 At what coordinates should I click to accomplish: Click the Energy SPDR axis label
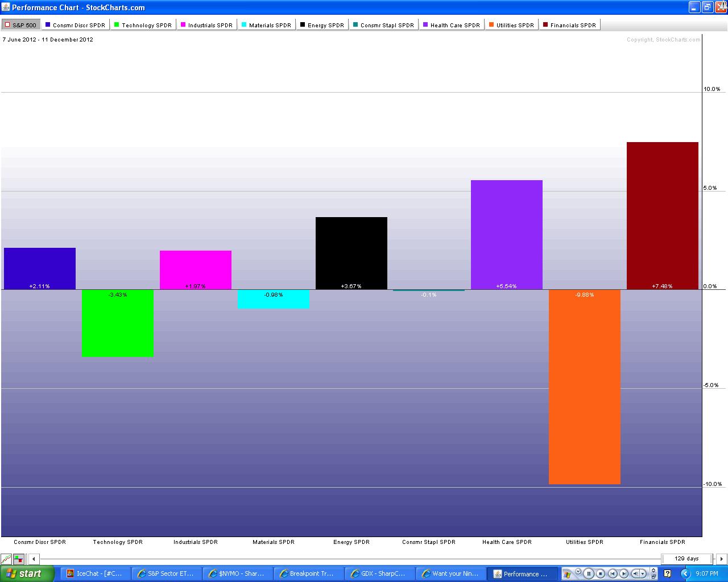(x=351, y=542)
